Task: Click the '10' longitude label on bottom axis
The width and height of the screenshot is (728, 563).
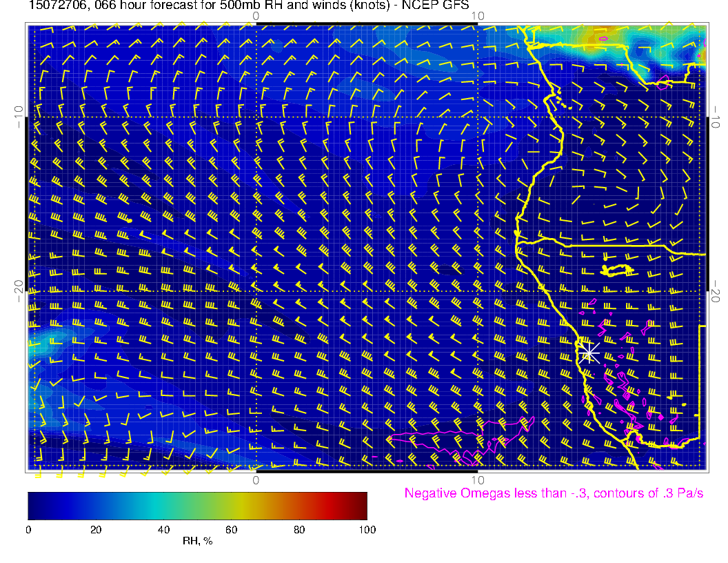Action: 478,480
